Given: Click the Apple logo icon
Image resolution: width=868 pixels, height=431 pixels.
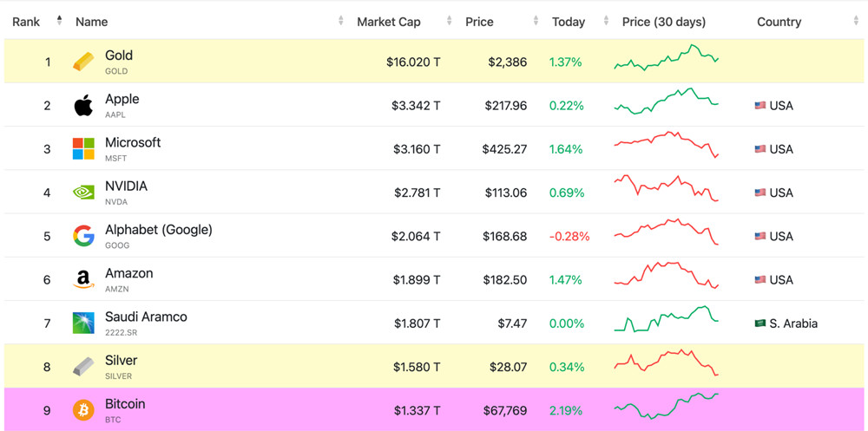Looking at the screenshot, I should coord(83,106).
